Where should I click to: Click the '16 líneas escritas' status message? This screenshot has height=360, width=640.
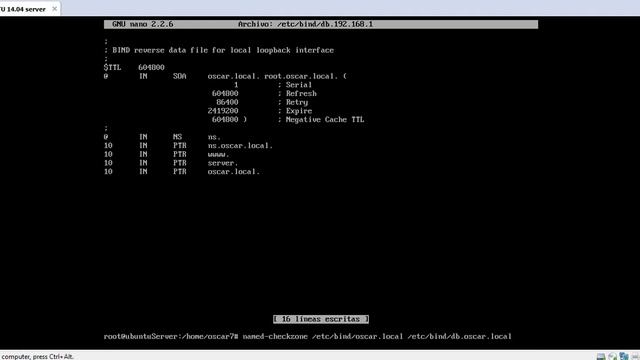click(321, 319)
